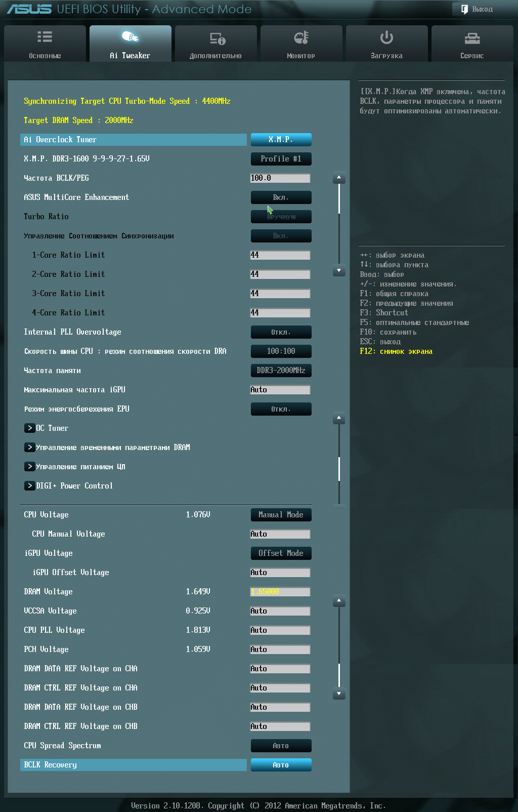
Task: Click DRAM DATA REF Voltage on CHB field
Action: 280,707
